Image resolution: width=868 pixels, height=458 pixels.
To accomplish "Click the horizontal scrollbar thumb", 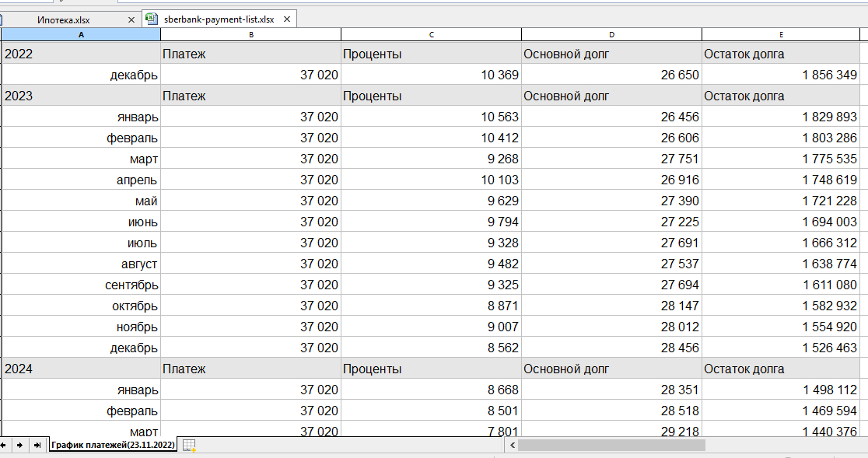I will [611, 446].
